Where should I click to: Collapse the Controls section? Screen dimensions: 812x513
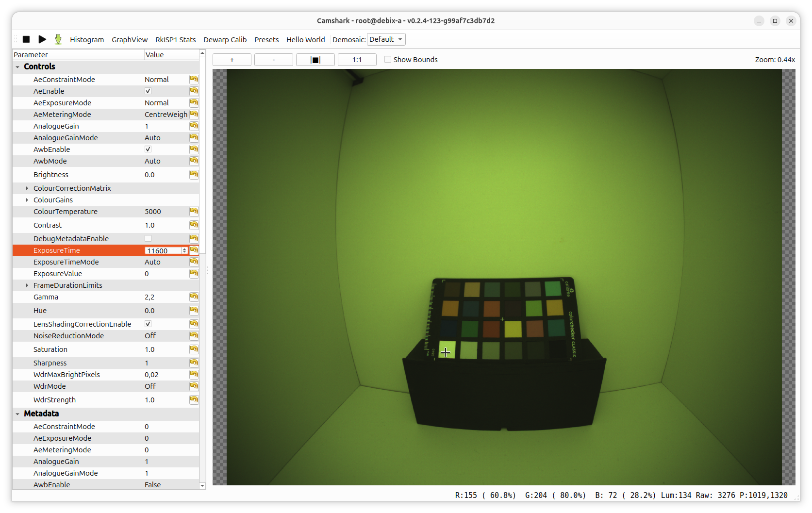[17, 66]
